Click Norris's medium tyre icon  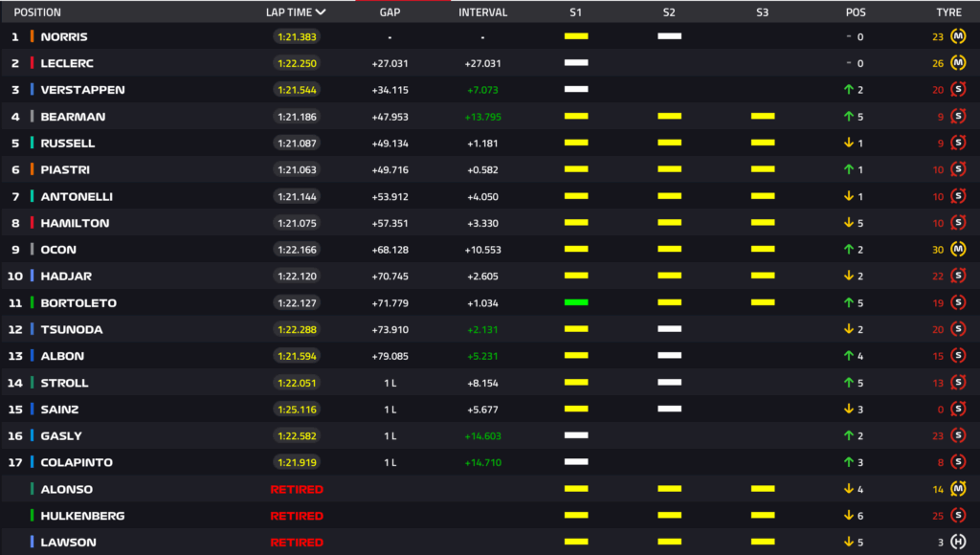tap(958, 36)
